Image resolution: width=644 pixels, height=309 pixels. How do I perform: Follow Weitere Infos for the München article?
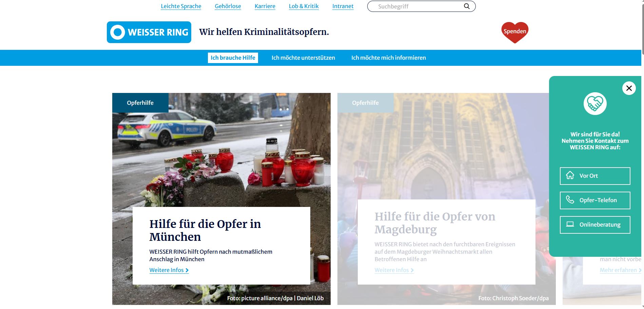(169, 270)
